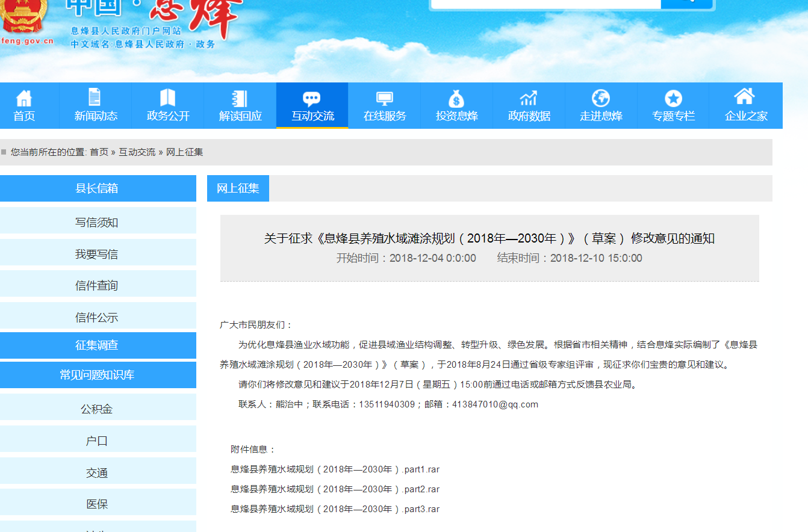Click the chart icon above 政府数据
The height and width of the screenshot is (532, 808).
(x=529, y=98)
